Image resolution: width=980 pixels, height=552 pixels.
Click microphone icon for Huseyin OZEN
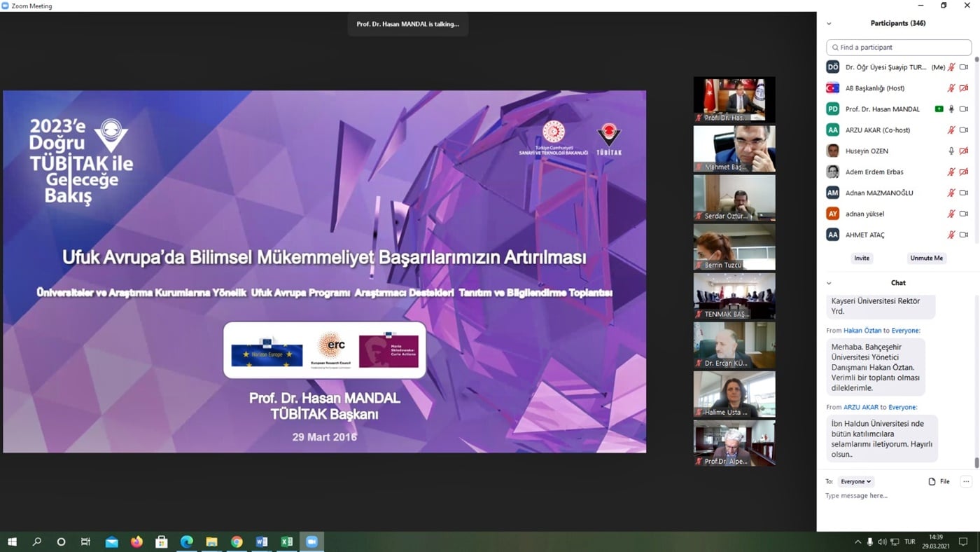click(951, 151)
